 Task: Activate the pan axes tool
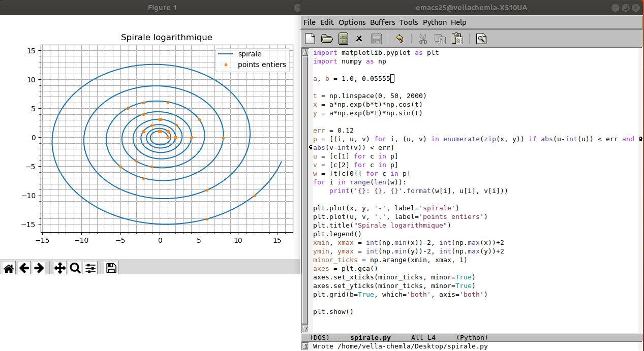click(60, 268)
